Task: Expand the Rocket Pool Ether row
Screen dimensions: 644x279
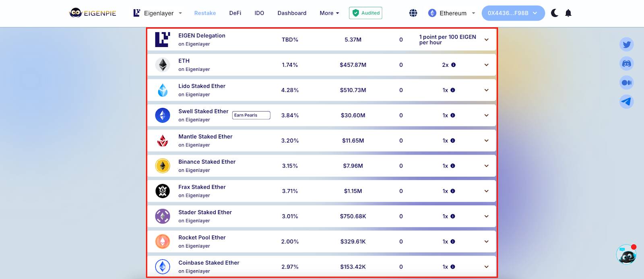Action: (486, 242)
